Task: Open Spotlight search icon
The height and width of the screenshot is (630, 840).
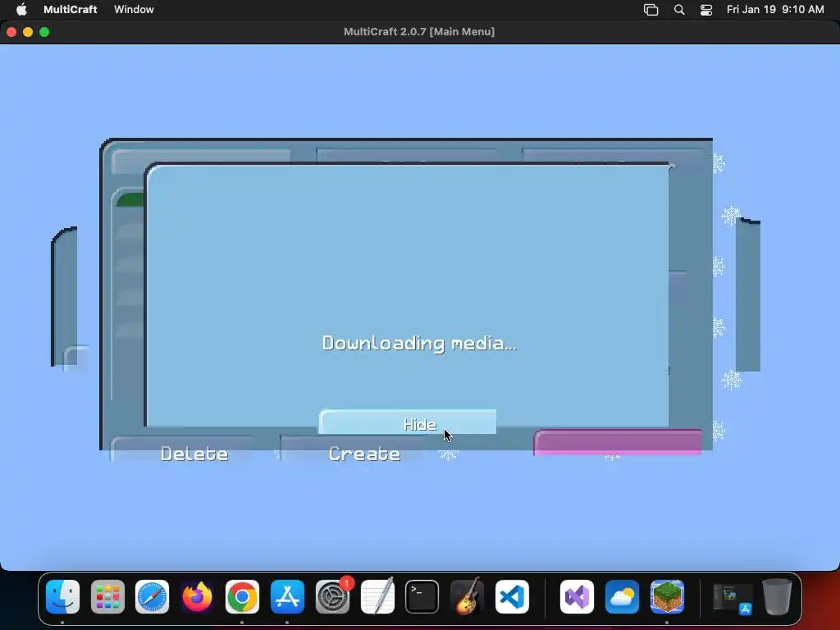Action: coord(679,10)
